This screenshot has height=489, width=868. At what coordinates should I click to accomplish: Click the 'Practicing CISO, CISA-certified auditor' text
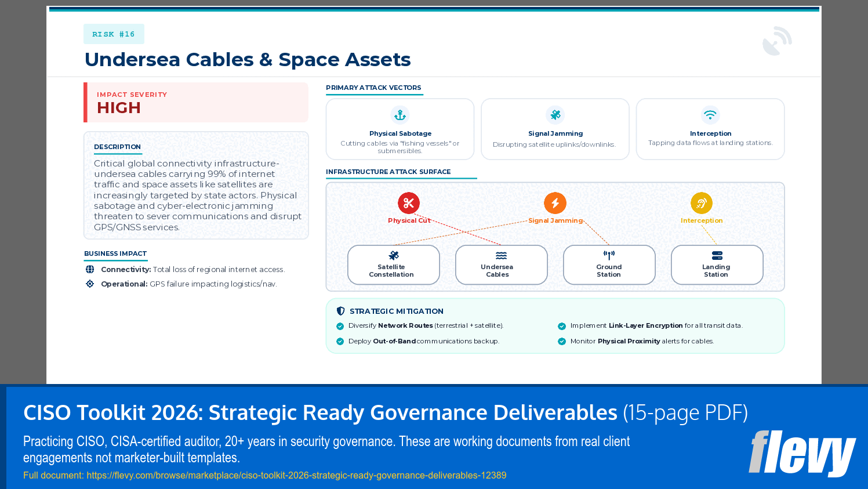pyautogui.click(x=326, y=450)
